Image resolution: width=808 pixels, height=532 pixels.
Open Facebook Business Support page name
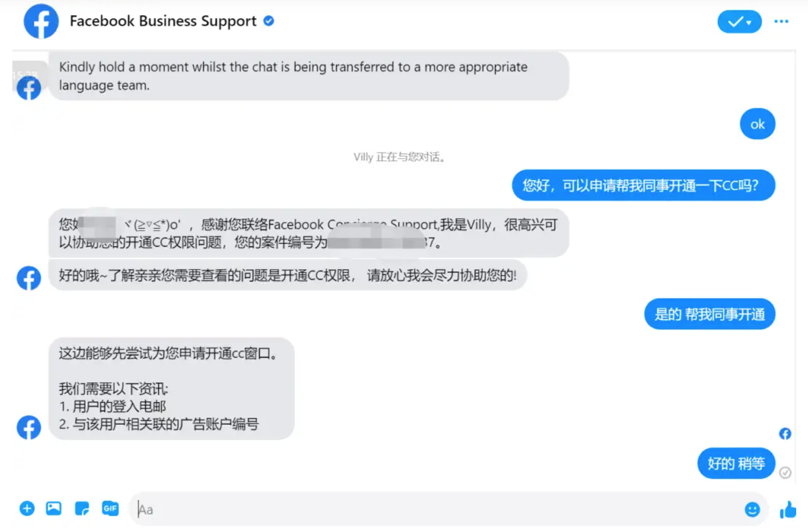[x=163, y=21]
